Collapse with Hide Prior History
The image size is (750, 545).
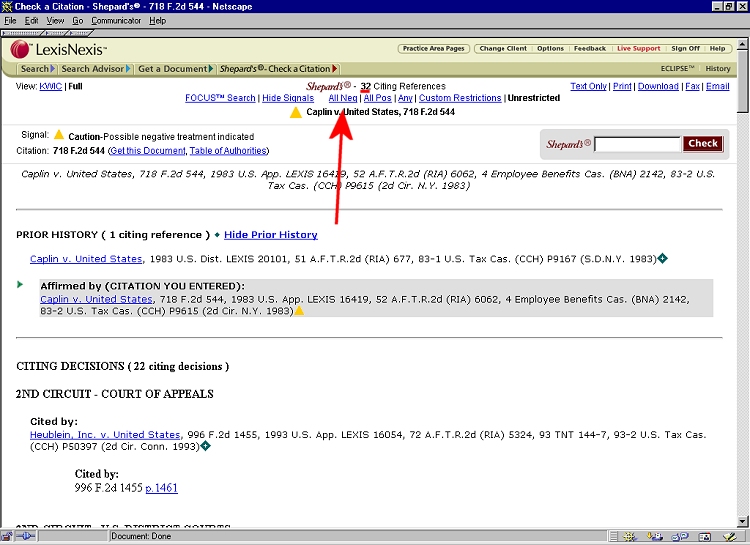[x=271, y=235]
